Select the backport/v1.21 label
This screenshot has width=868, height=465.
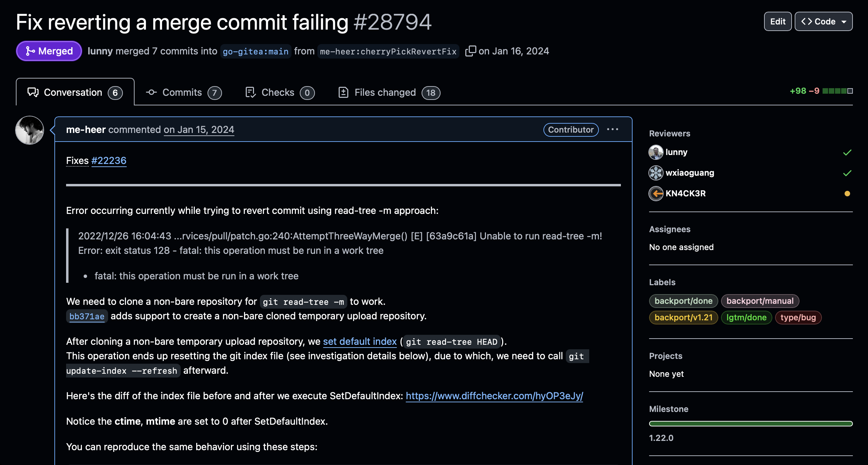tap(683, 317)
